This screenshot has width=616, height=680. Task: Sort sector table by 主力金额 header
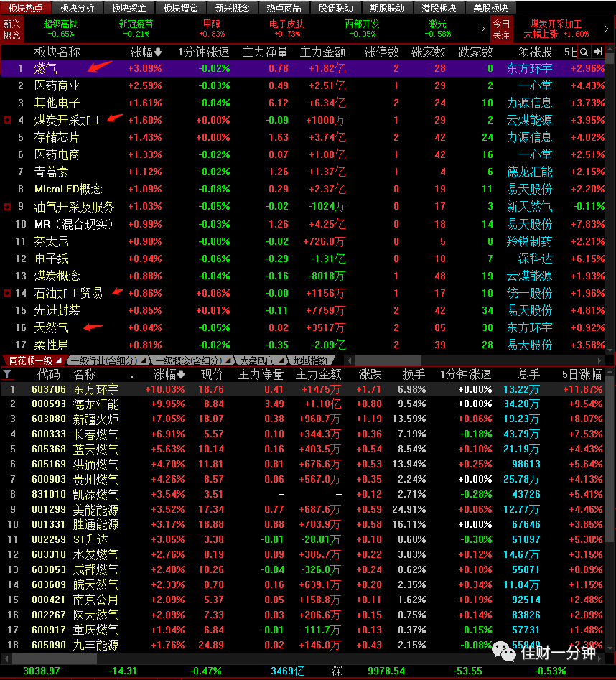322,52
